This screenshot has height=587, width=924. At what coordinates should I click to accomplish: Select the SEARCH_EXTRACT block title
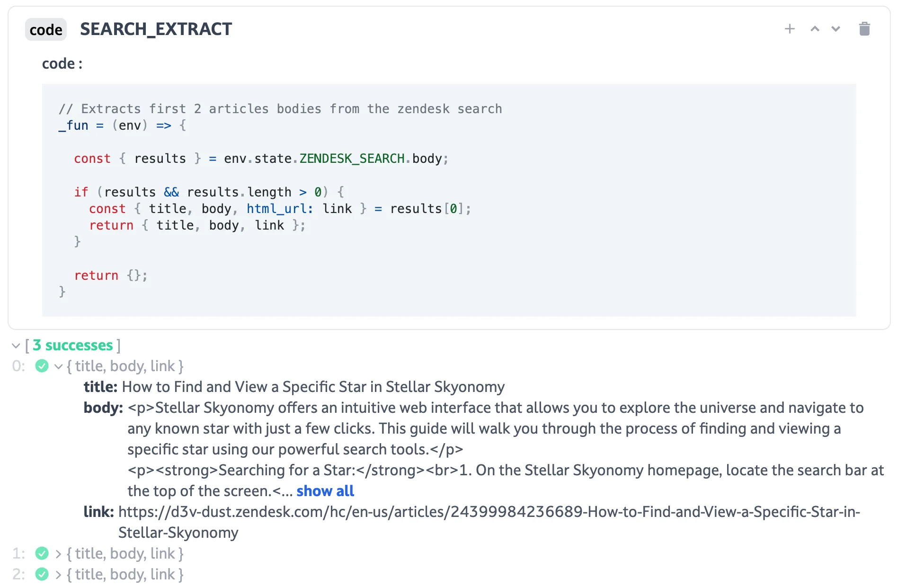(x=156, y=29)
